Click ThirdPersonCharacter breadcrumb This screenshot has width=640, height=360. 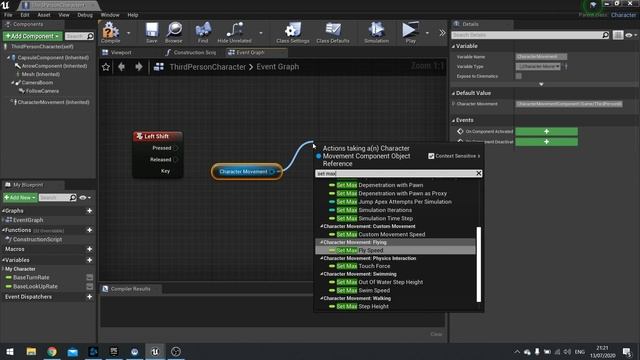[208, 67]
